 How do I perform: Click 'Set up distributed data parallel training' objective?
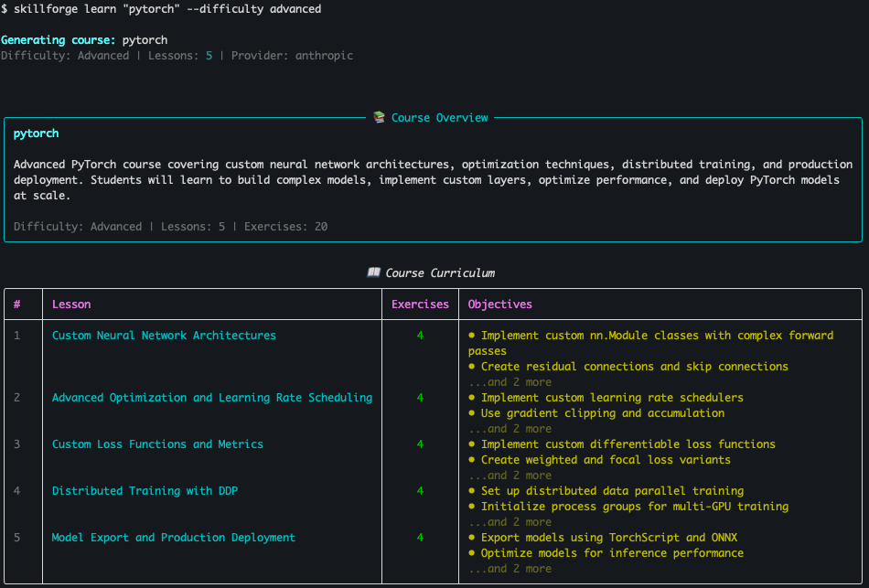point(606,490)
